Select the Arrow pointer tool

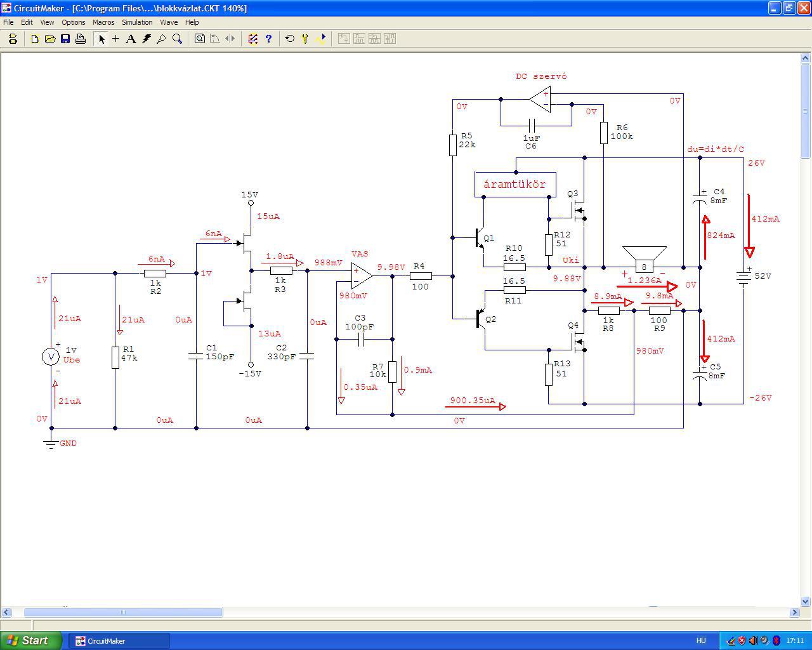click(101, 39)
